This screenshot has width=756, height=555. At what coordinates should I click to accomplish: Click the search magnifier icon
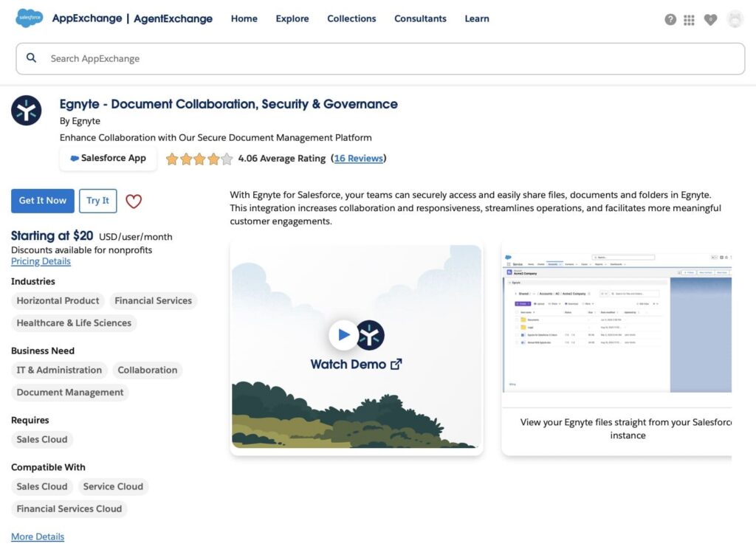click(31, 58)
